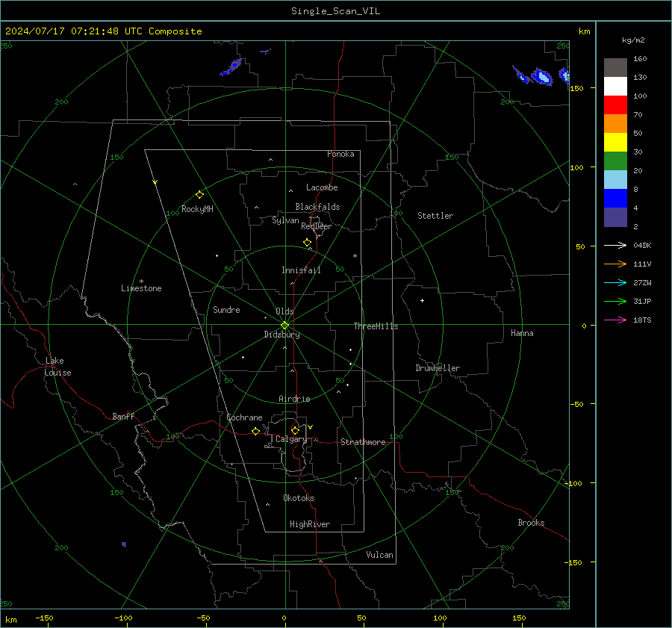Click the Lacombe city label
The height and width of the screenshot is (628, 672).
[322, 187]
